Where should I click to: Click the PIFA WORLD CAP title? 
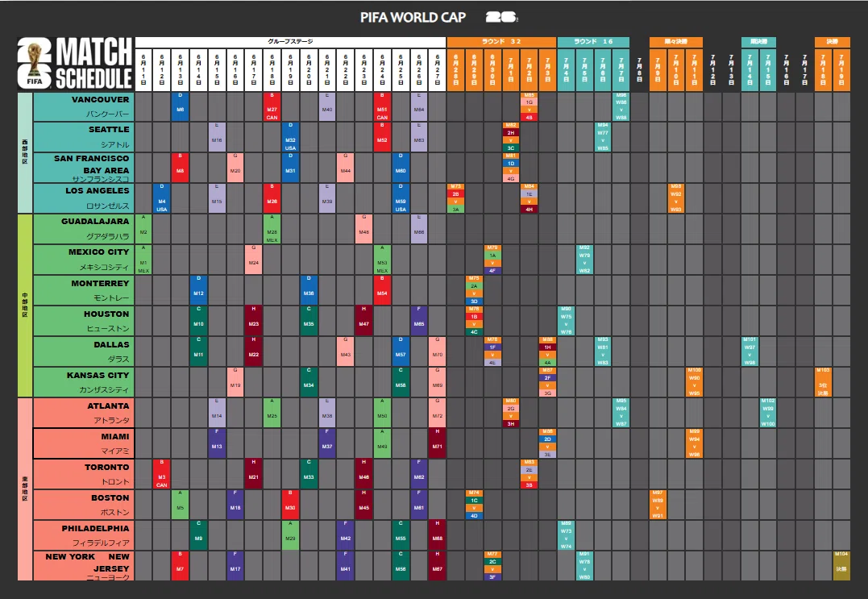coord(413,17)
